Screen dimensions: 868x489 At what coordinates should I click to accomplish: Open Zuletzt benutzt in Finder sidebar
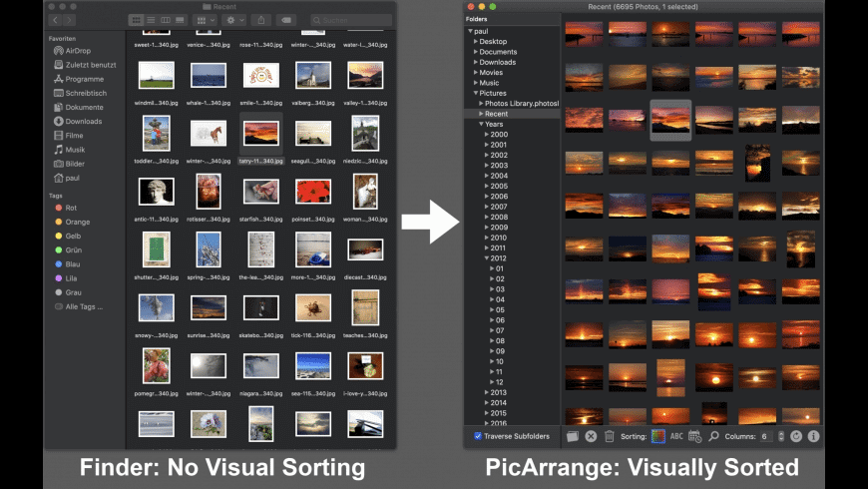click(85, 65)
